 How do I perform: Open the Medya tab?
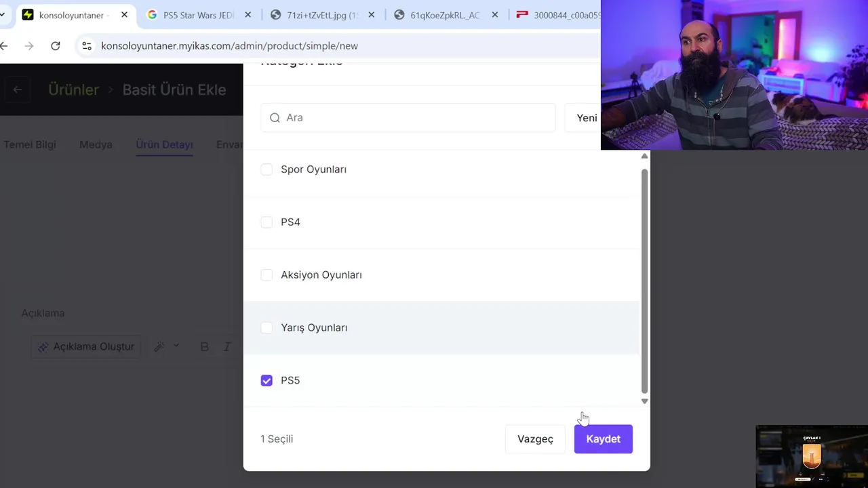point(96,144)
